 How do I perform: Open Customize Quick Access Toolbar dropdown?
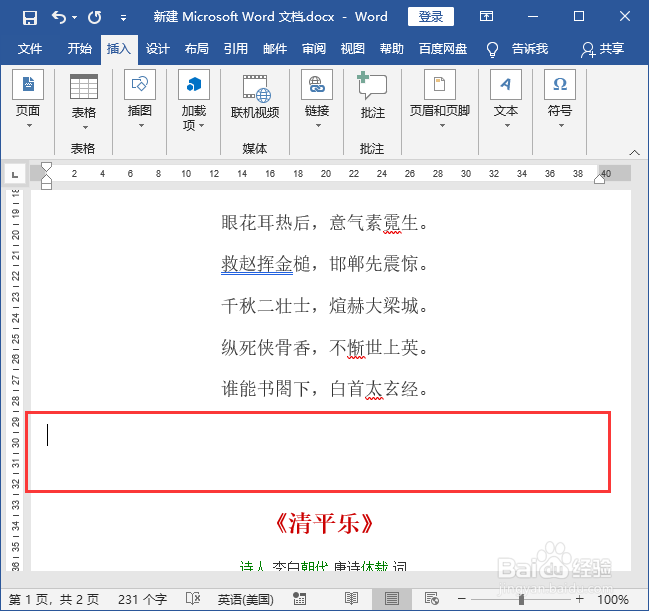123,18
